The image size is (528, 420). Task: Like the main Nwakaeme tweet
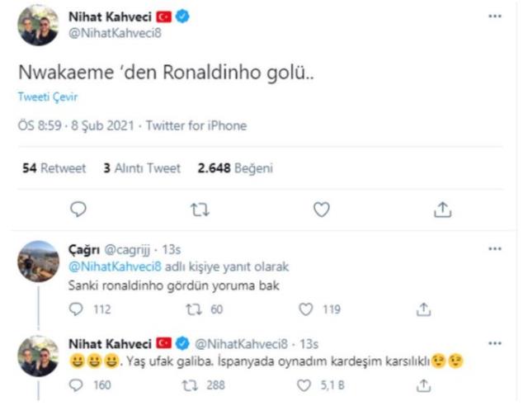322,210
